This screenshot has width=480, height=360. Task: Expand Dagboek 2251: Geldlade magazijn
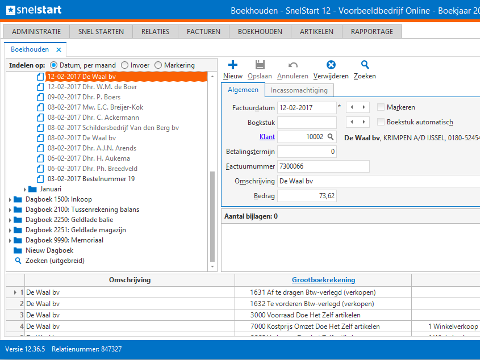[10, 230]
